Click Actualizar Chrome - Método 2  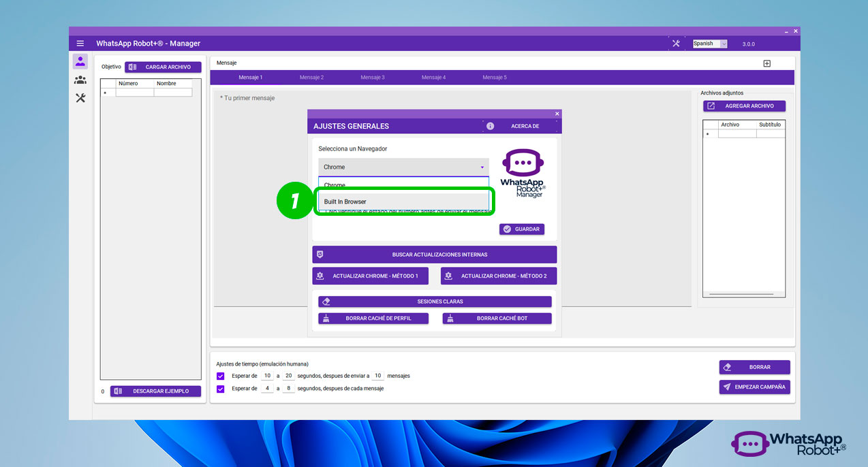click(x=499, y=276)
